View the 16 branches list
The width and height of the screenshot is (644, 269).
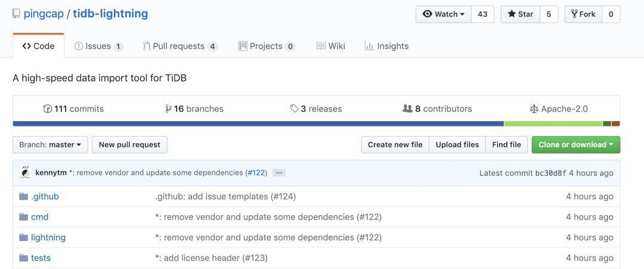(194, 109)
